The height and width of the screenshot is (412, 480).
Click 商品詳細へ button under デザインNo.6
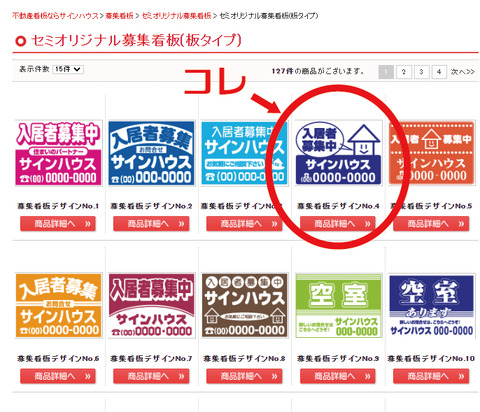click(x=58, y=376)
